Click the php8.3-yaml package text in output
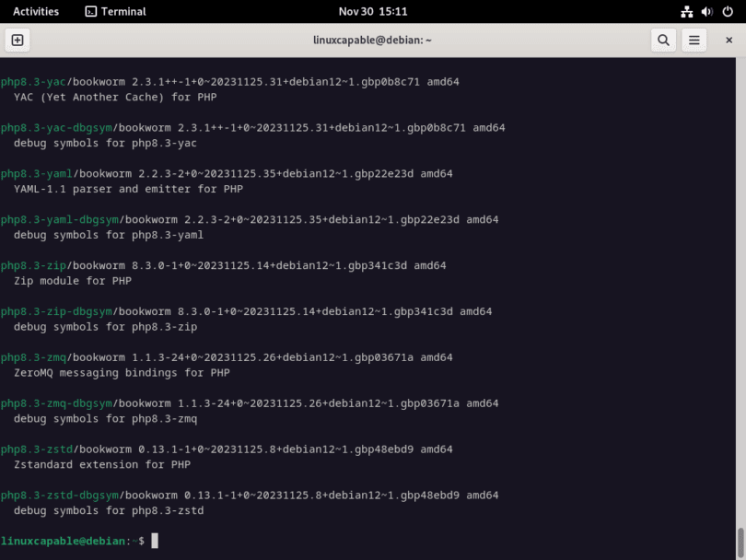Screen dimensions: 746x560 click(39, 173)
